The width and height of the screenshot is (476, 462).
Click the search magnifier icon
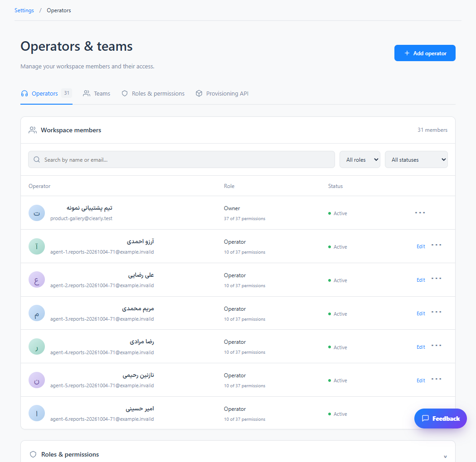click(37, 159)
